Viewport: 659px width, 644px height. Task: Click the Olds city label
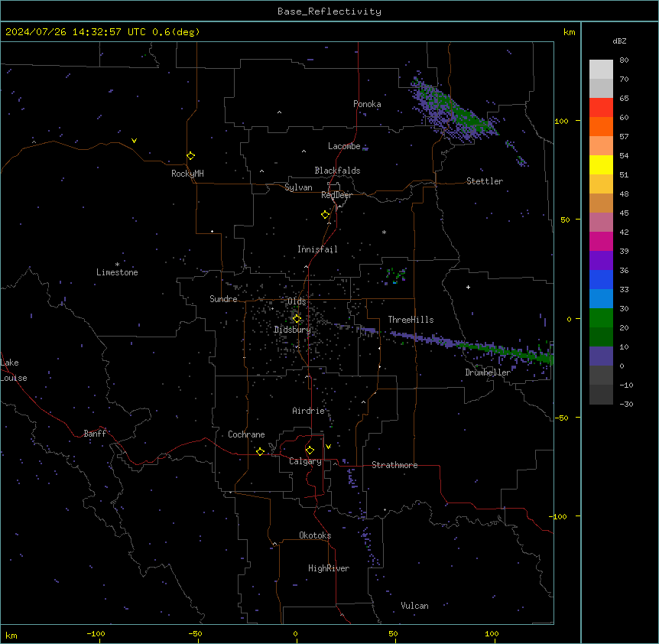297,301
